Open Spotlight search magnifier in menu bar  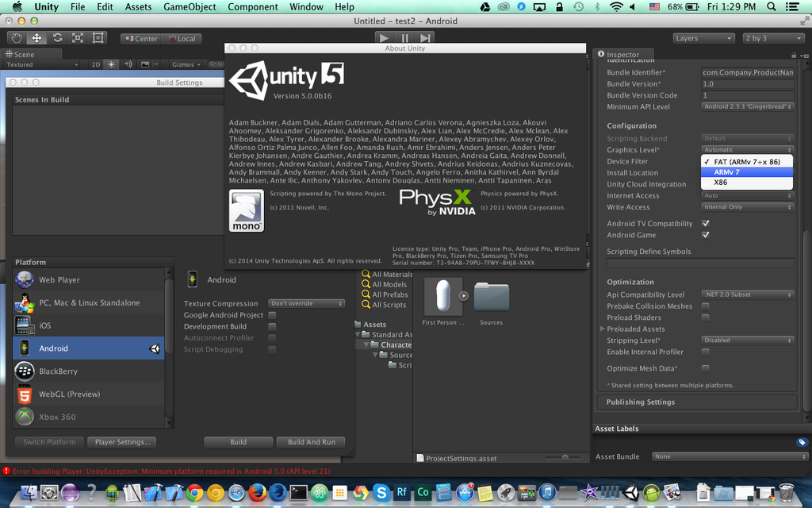coord(772,6)
